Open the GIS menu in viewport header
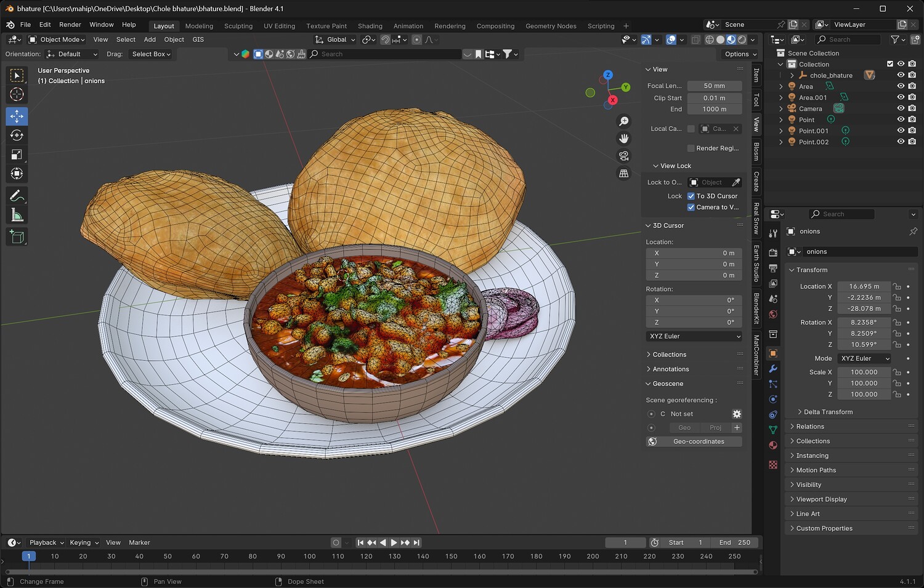The height and width of the screenshot is (588, 924). point(198,39)
